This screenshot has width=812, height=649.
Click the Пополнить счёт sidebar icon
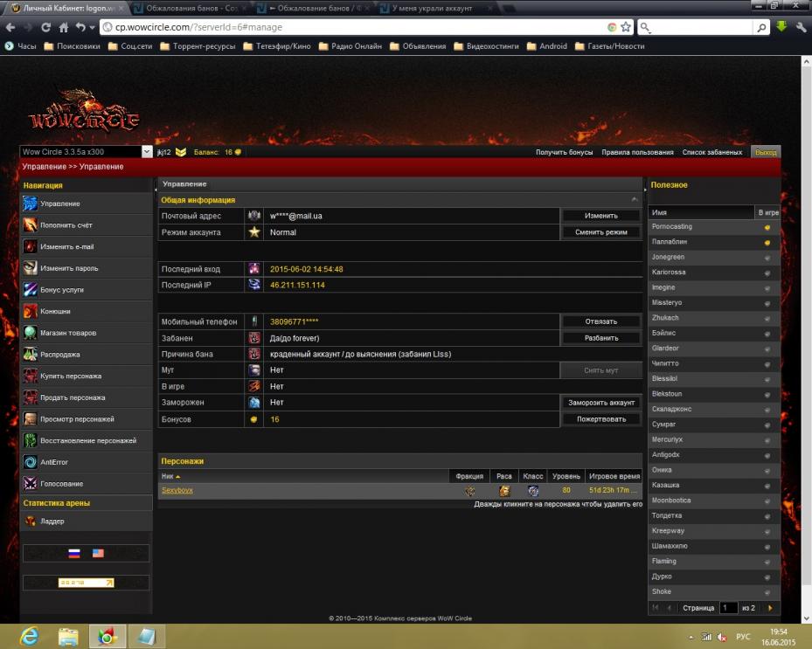(x=31, y=225)
